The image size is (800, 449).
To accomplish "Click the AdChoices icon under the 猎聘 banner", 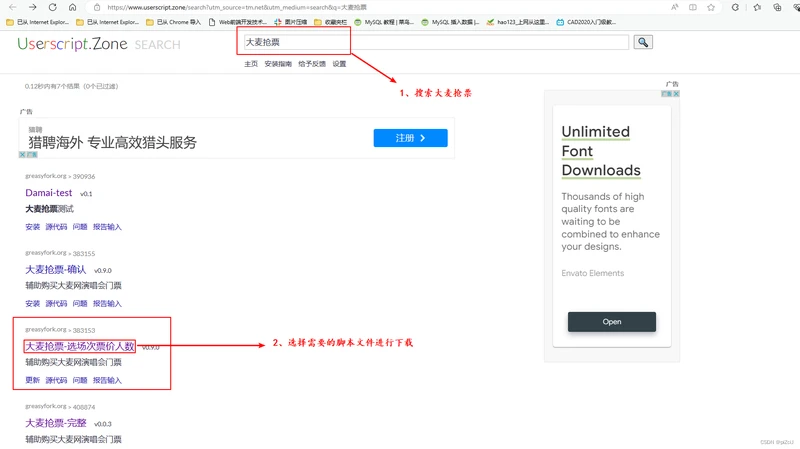I will coord(32,155).
